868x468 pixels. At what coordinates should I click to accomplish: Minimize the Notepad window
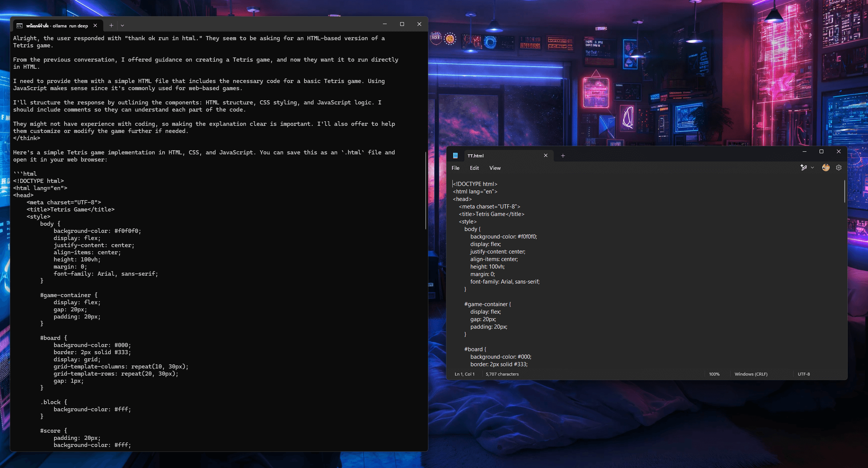point(805,151)
